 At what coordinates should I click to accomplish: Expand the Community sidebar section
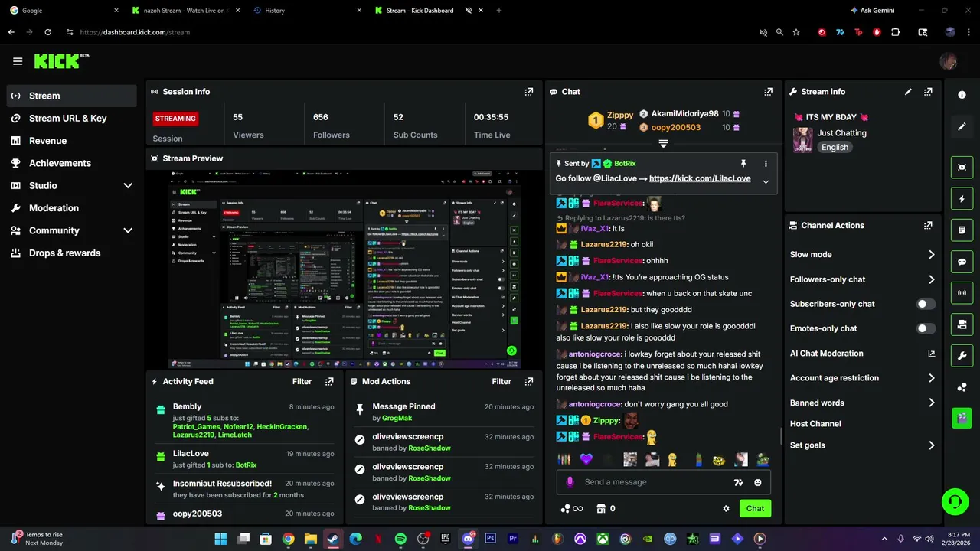pyautogui.click(x=128, y=230)
